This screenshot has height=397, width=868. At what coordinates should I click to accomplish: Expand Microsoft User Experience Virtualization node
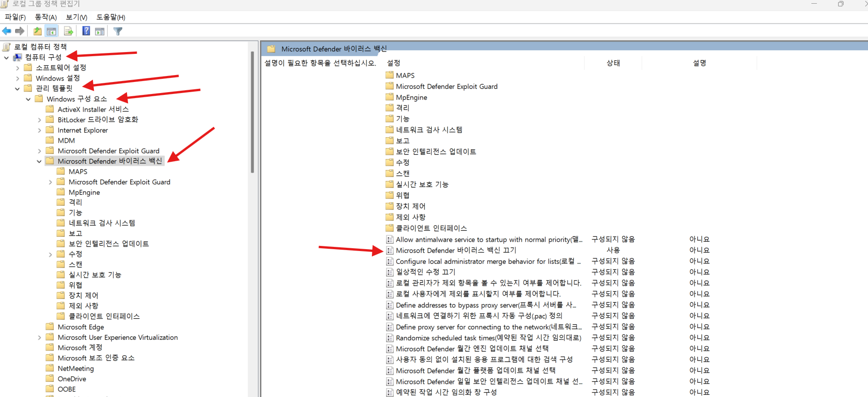tap(40, 338)
